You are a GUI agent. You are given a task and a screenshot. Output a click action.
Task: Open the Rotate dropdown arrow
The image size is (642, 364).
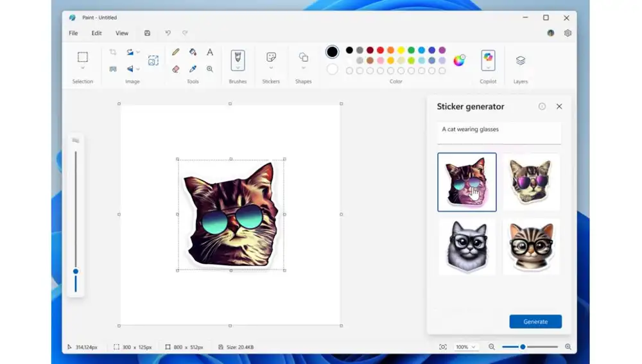[x=138, y=52]
